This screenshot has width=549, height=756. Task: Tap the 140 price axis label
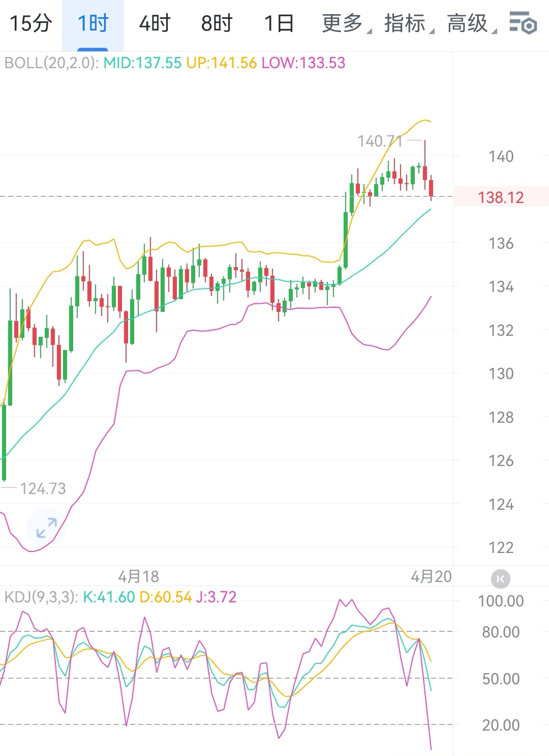(501, 156)
